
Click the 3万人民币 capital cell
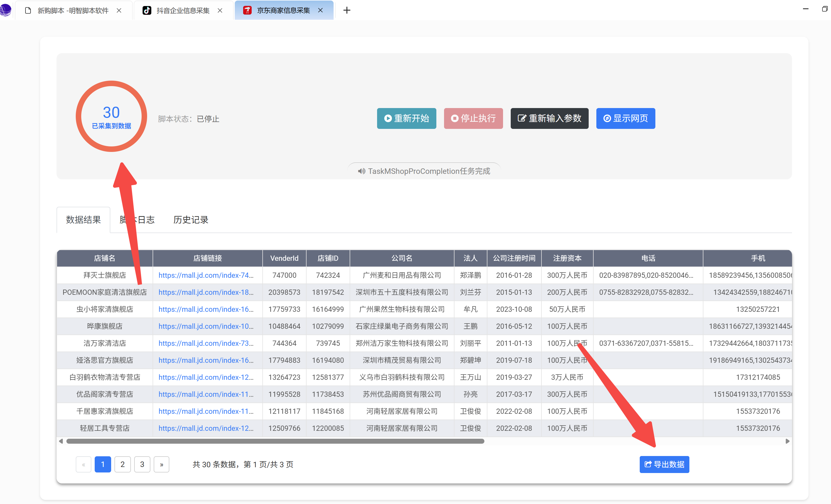tap(567, 377)
